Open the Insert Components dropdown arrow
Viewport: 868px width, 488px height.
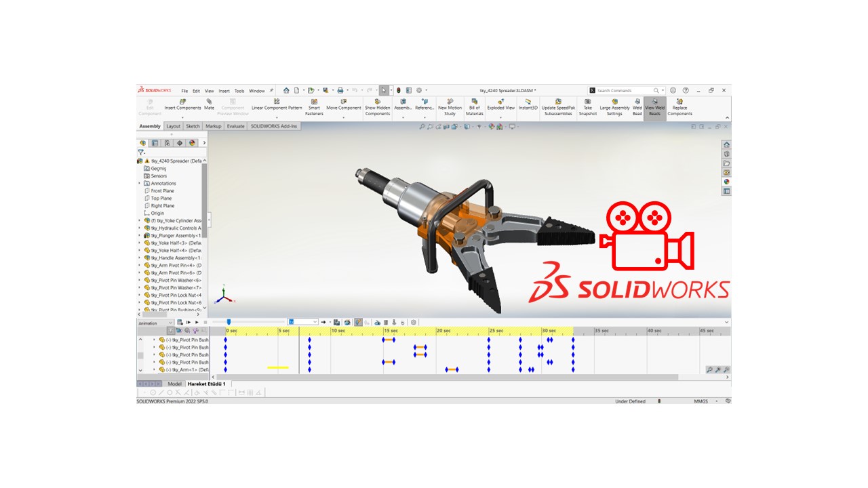point(183,117)
